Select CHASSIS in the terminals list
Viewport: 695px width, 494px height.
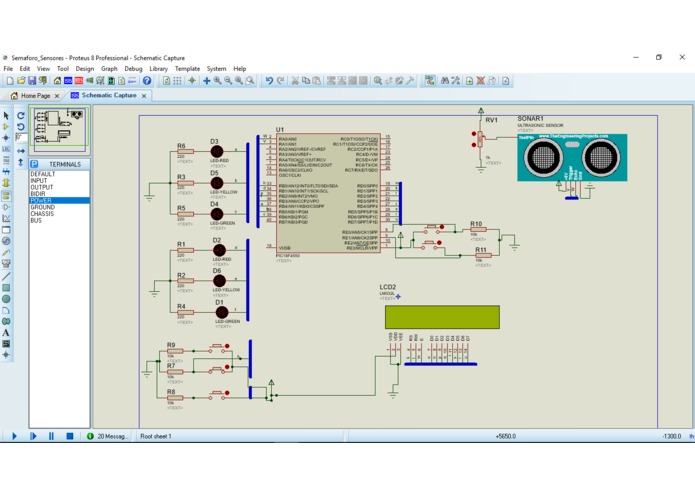[x=59, y=214]
